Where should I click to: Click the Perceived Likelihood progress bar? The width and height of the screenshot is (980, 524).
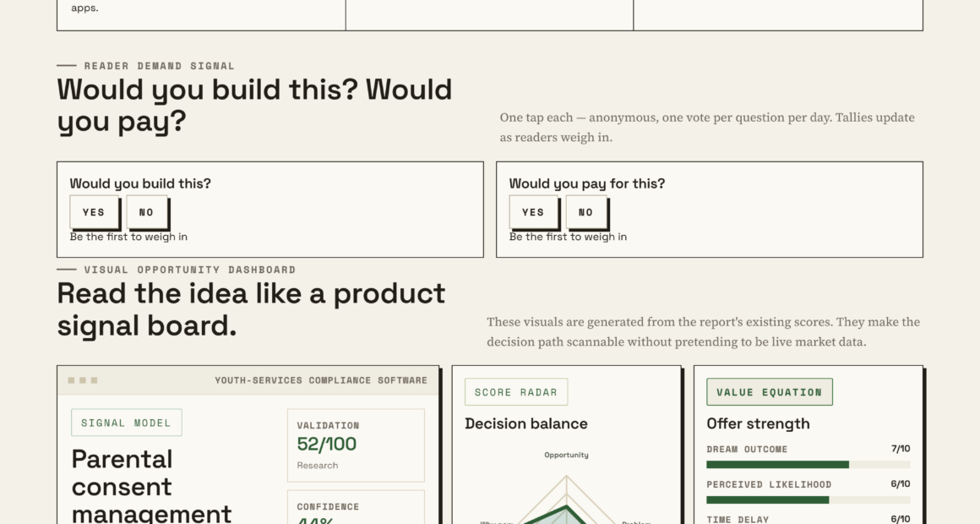click(x=808, y=499)
